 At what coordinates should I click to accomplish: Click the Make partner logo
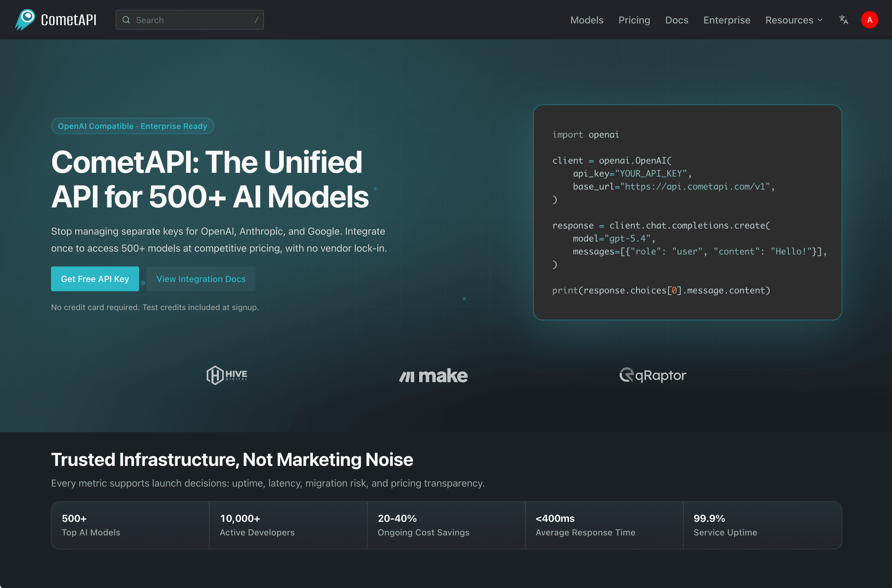(x=433, y=376)
